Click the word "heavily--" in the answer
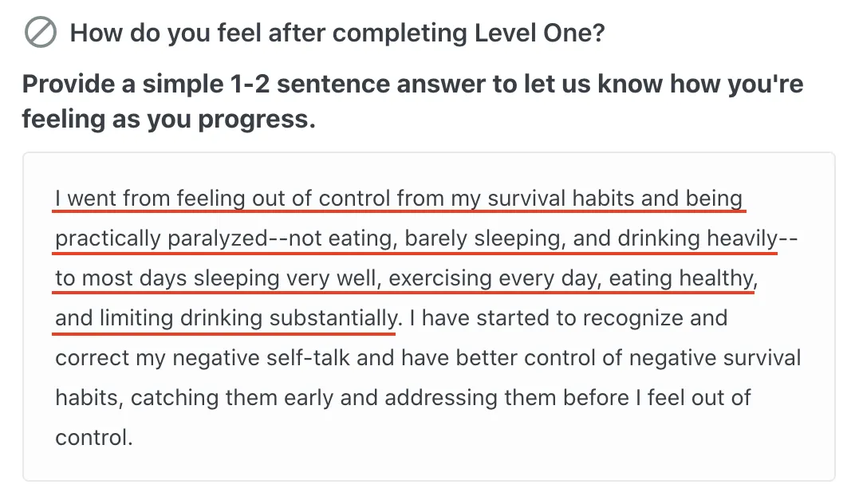This screenshot has height=504, width=855. pos(752,238)
